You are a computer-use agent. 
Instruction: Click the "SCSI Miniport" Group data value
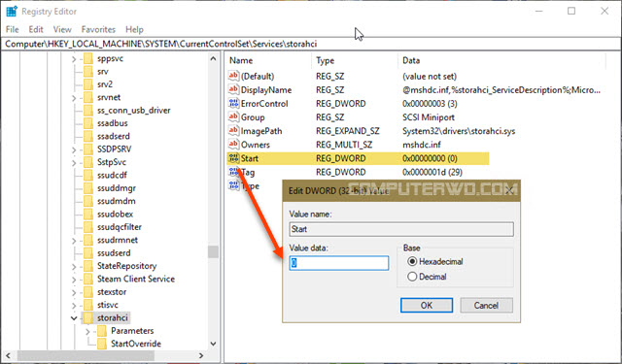429,117
